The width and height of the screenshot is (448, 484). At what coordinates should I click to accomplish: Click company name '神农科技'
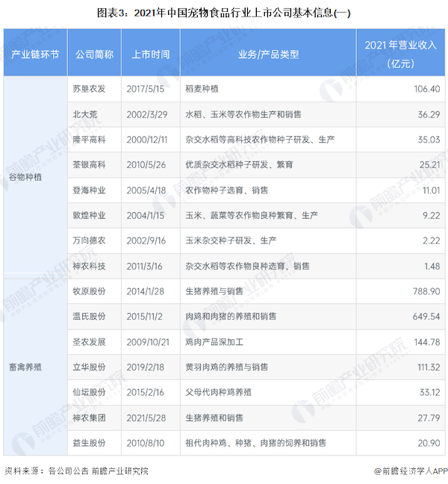pos(89,266)
